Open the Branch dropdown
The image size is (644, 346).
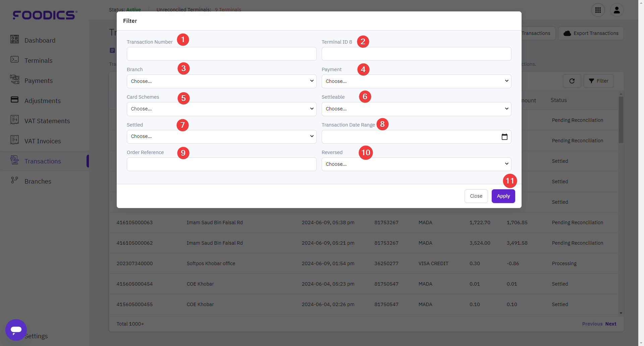pyautogui.click(x=221, y=81)
